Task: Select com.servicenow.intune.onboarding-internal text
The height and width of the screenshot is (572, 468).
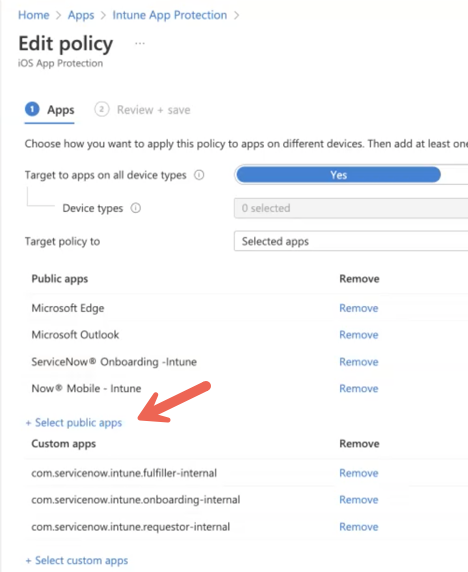Action: 136,500
